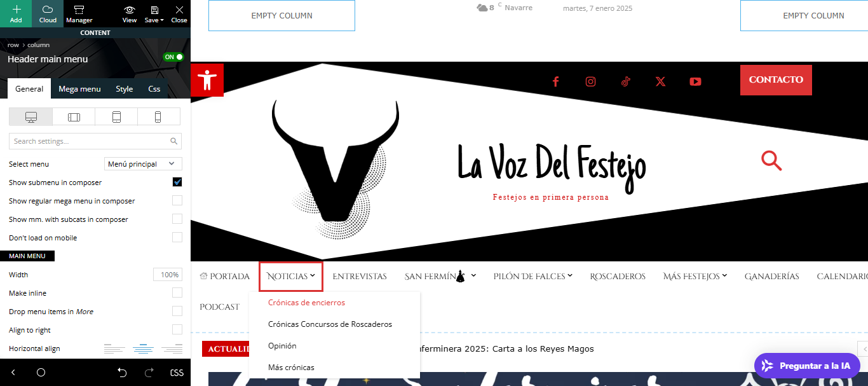Switch to the General tab

point(29,89)
